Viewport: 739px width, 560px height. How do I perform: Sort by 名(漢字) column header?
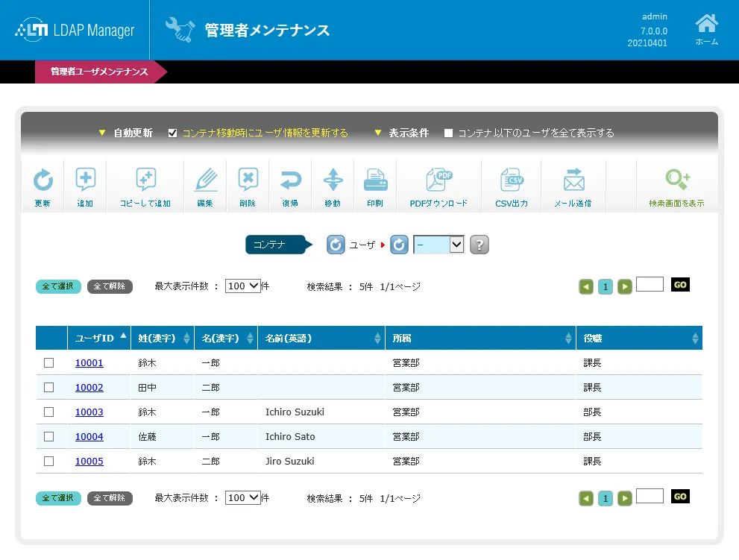226,338
